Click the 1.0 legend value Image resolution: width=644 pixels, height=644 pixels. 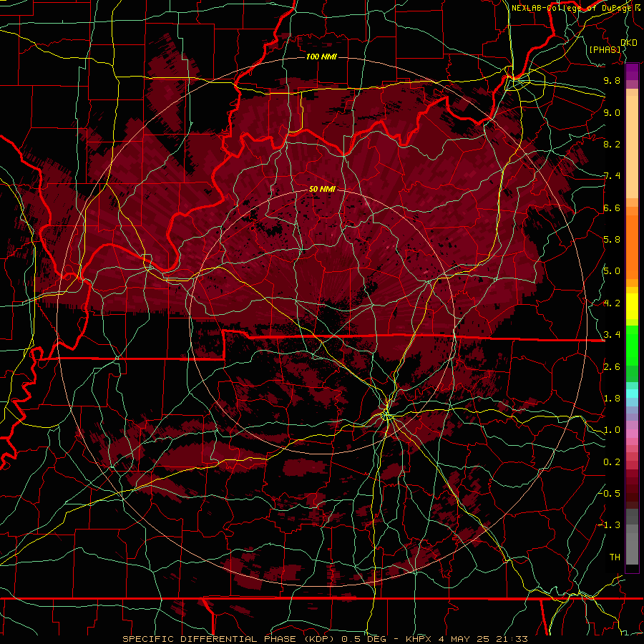coord(612,430)
